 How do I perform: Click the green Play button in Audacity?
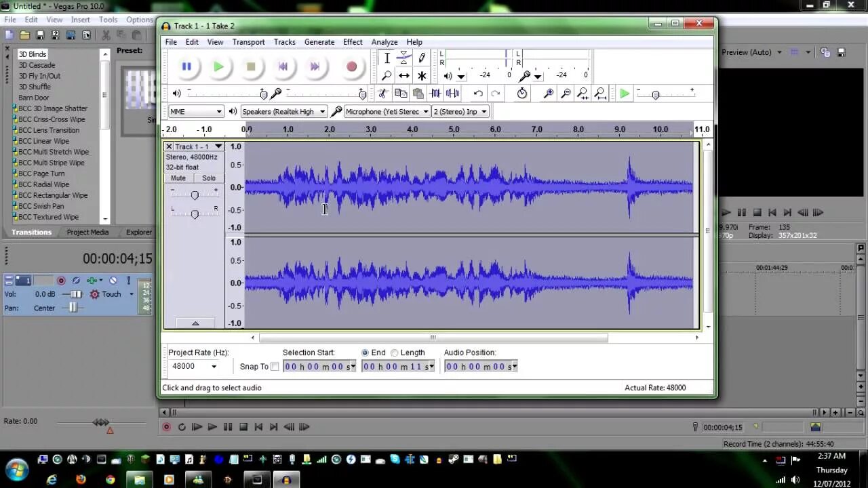point(218,66)
